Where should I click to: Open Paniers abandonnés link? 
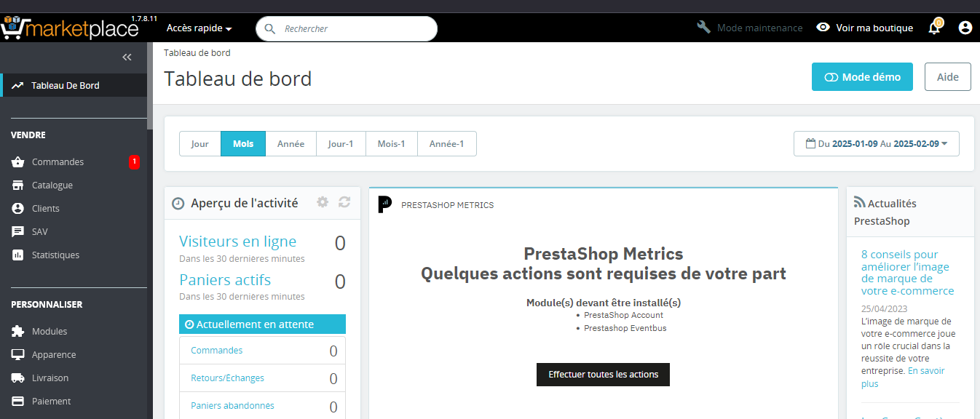pos(232,405)
